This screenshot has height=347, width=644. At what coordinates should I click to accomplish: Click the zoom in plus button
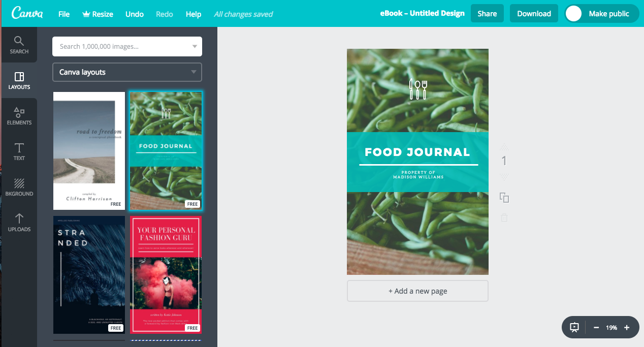click(x=627, y=328)
